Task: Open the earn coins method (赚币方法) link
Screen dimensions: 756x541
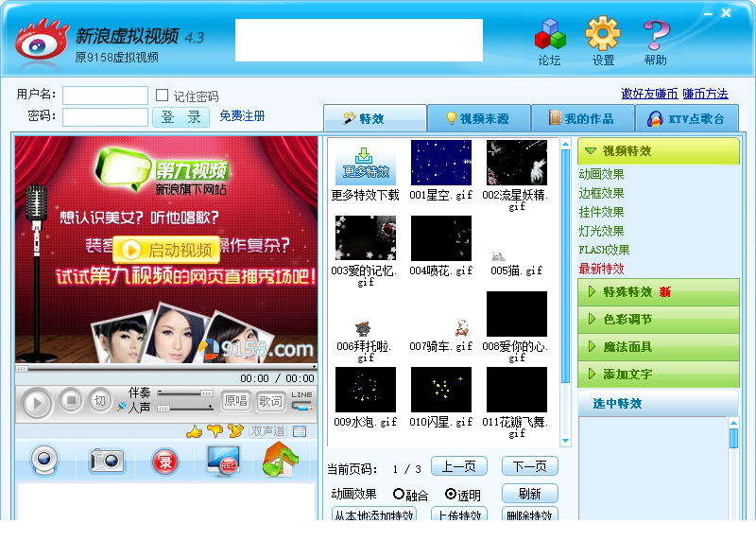Action: click(x=705, y=93)
